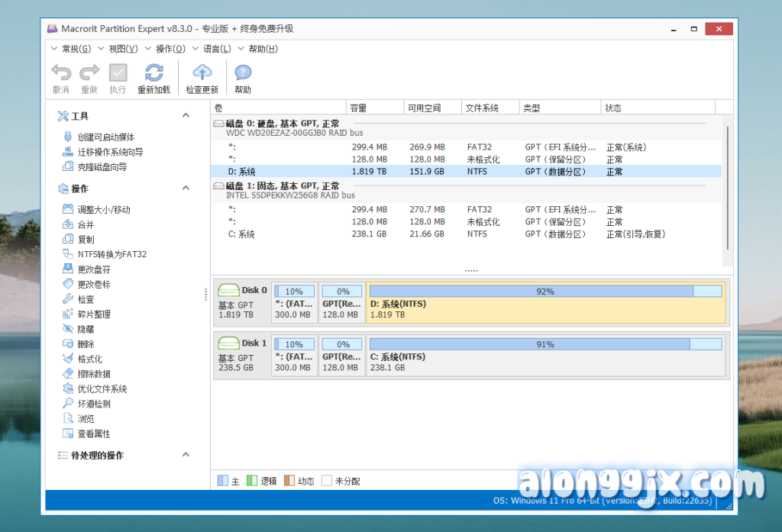Select the D: 系统 row in the volume list
782x532 pixels.
coord(241,172)
